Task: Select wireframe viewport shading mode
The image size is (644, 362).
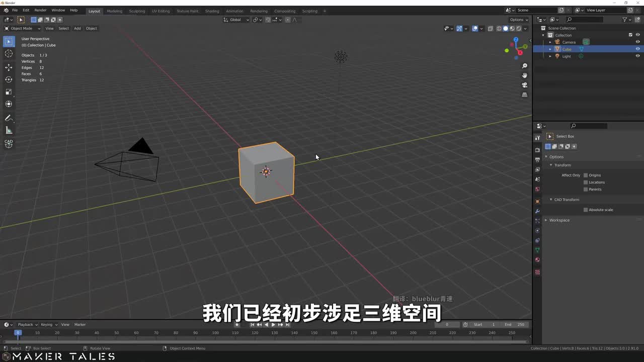Action: click(x=499, y=28)
